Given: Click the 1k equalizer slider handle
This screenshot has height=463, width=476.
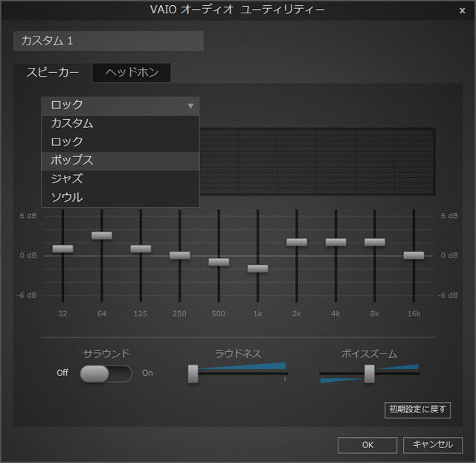Looking at the screenshot, I should pos(258,269).
